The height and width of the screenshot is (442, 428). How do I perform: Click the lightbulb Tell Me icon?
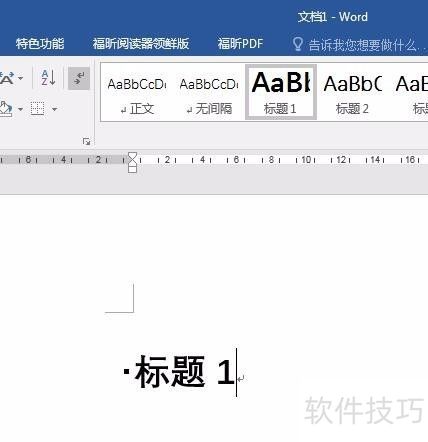(297, 44)
